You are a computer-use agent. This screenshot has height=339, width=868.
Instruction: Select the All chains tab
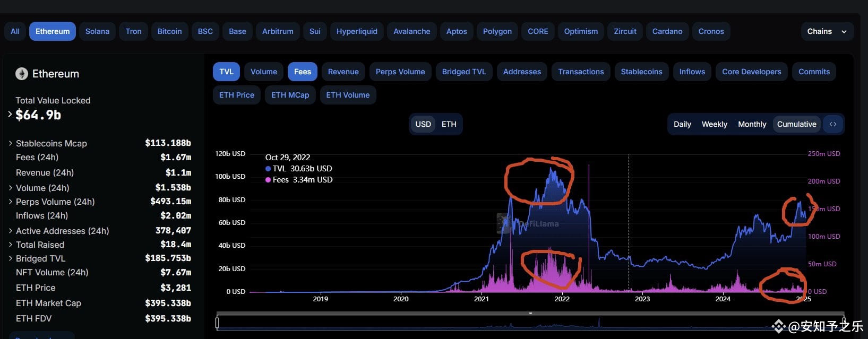coord(15,31)
